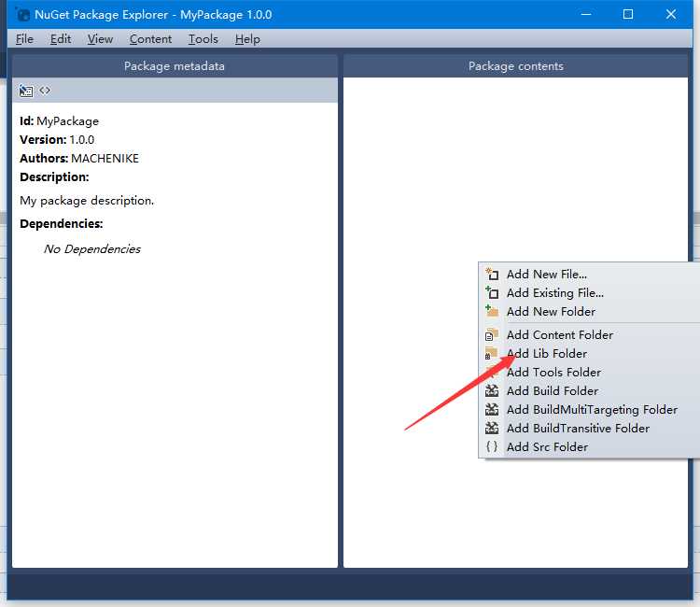
Task: Click the Dependencies: label
Action: pos(62,223)
